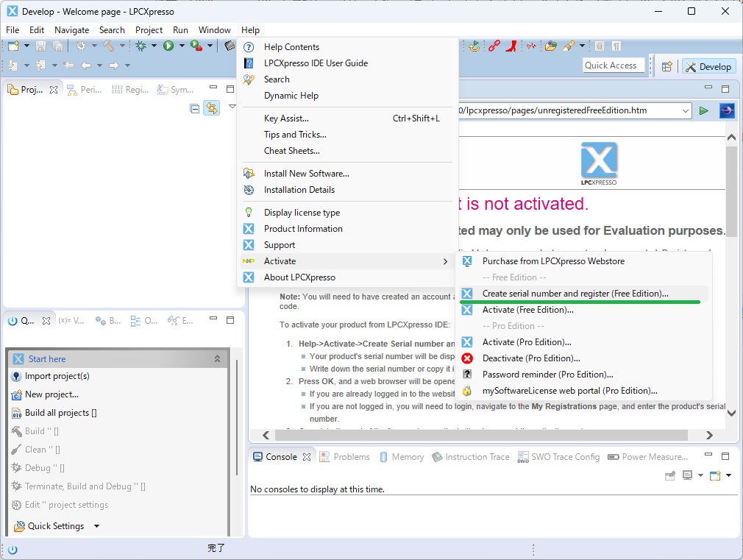
Task: Toggle the Show Whitespace Characters pilcrow button
Action: 616,46
